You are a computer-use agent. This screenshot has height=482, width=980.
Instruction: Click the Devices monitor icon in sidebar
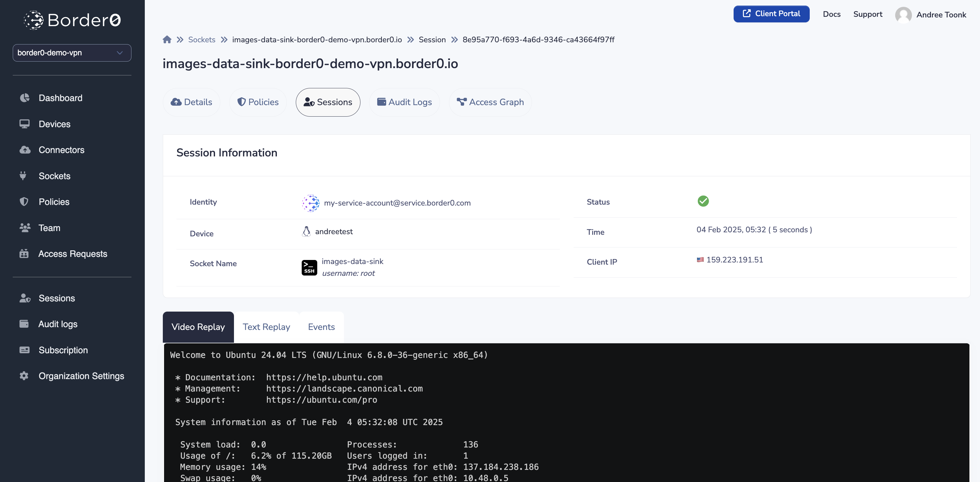pyautogui.click(x=25, y=124)
